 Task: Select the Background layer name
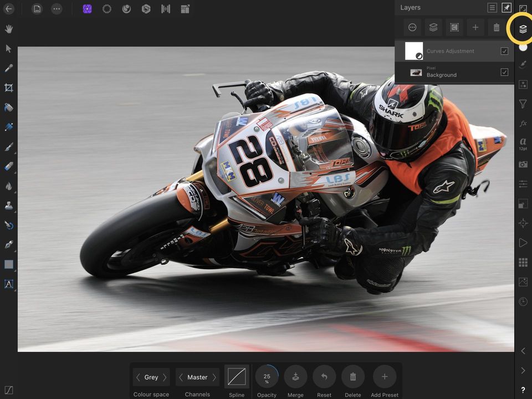coord(442,75)
